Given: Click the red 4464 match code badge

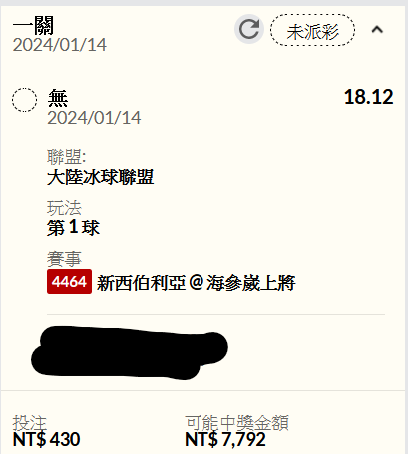Looking at the screenshot, I should coord(69,282).
